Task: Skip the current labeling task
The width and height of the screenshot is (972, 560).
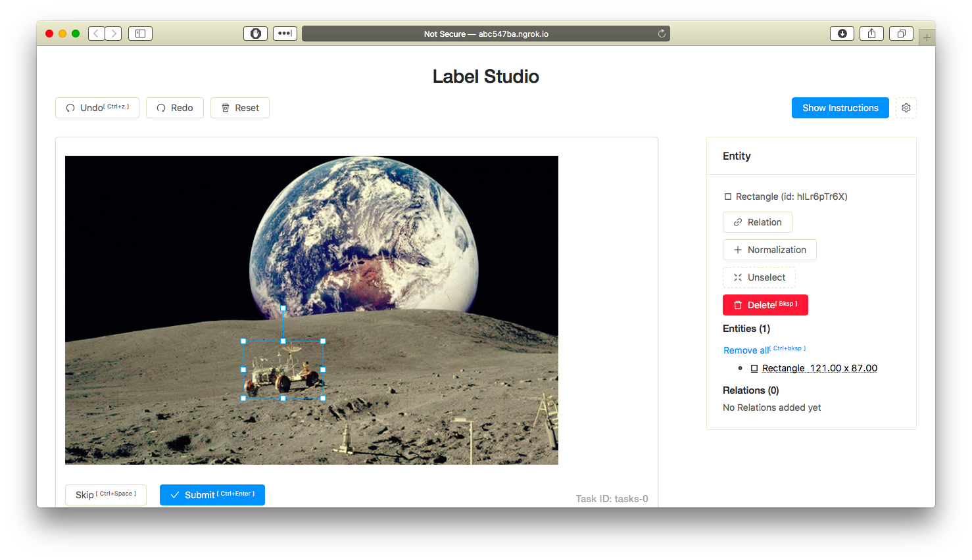Action: click(105, 494)
